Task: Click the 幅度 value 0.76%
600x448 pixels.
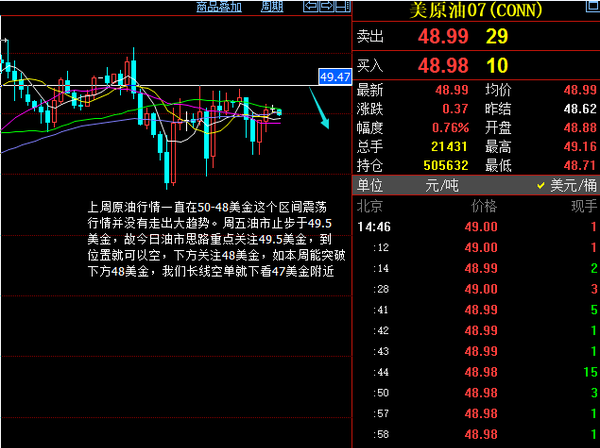Action: pyautogui.click(x=450, y=127)
